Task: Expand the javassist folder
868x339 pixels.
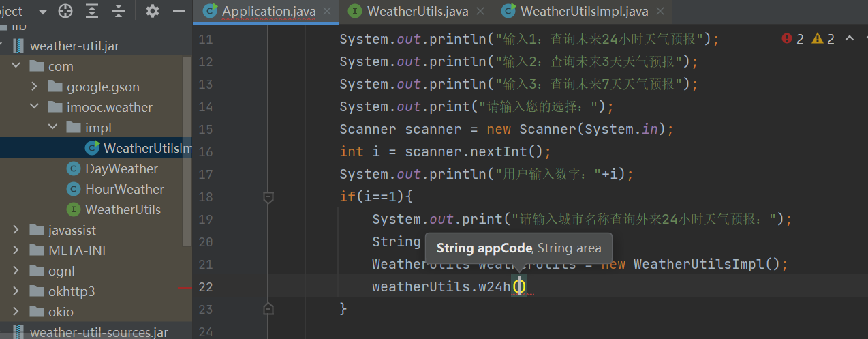Action: click(16, 230)
